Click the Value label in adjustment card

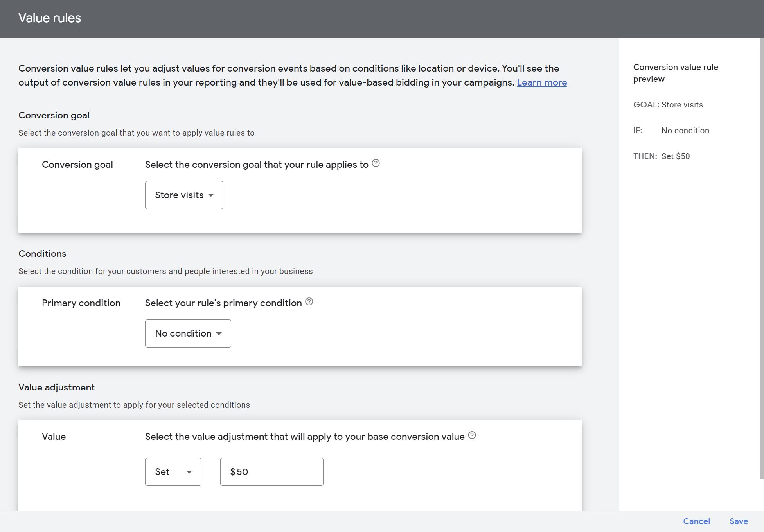[54, 437]
